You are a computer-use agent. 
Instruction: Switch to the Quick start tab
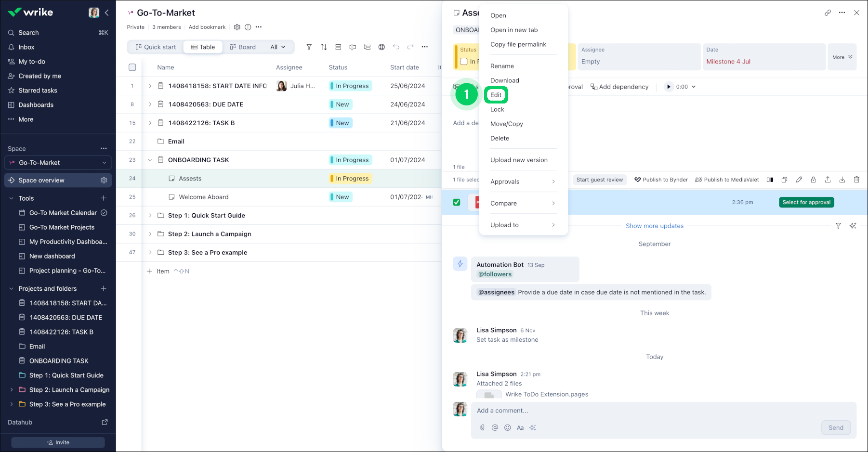(156, 47)
